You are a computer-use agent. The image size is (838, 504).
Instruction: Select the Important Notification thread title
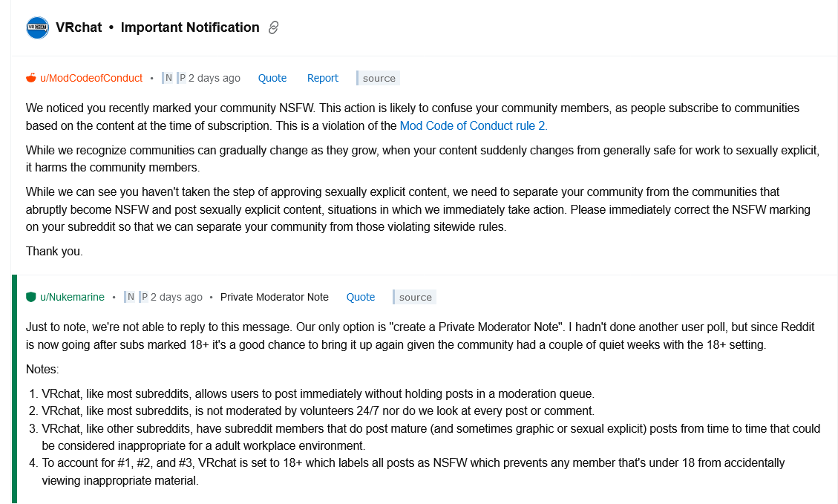pos(190,27)
